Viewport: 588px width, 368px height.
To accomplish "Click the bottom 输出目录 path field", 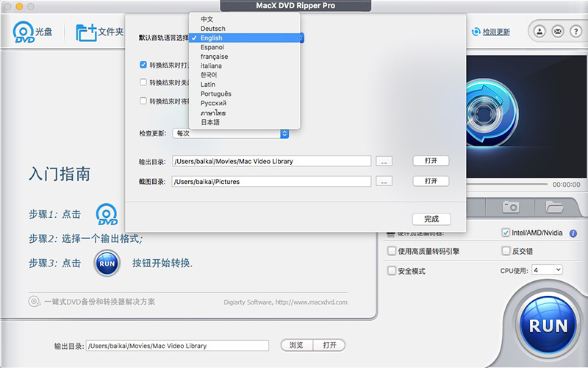I will 177,346.
